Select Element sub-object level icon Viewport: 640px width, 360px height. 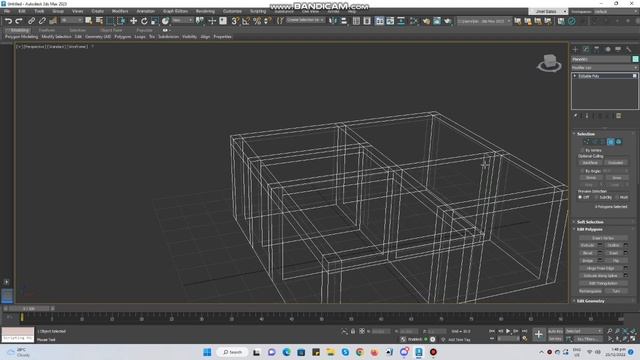[x=619, y=142]
